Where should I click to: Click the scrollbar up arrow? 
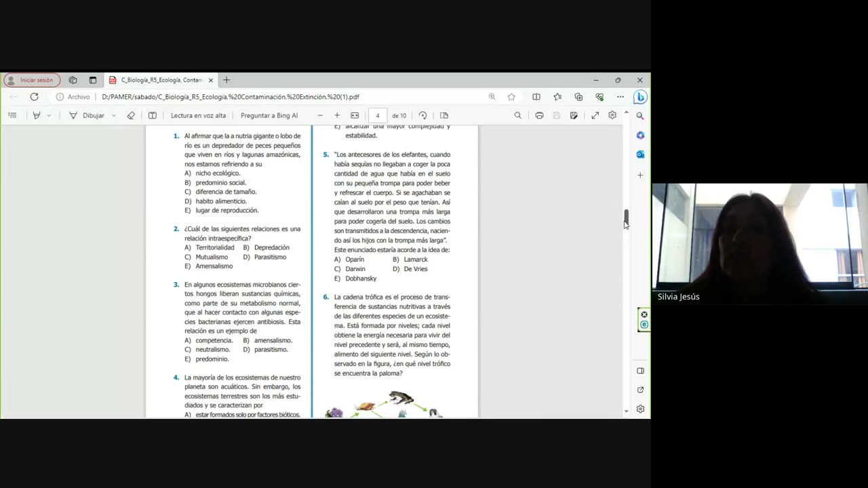coord(626,113)
